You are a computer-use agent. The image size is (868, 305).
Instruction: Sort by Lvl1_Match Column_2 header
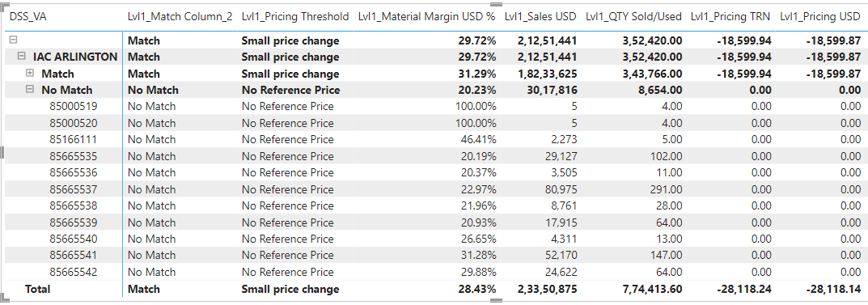pos(180,17)
